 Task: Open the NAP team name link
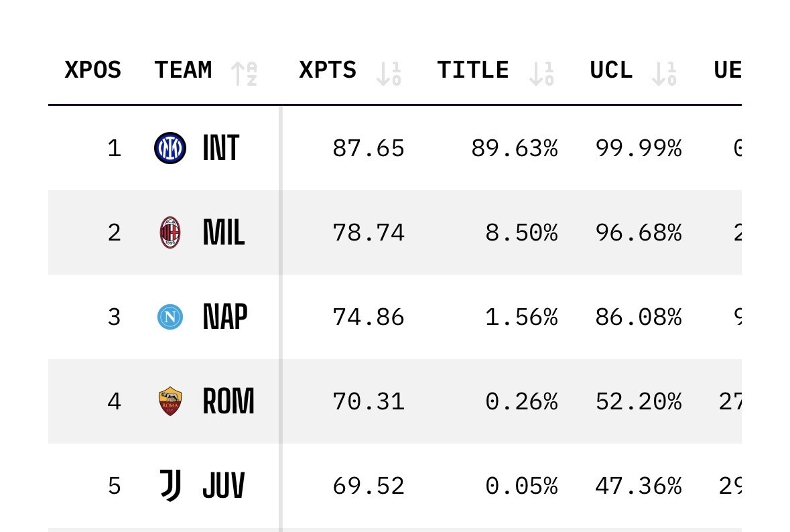(224, 317)
